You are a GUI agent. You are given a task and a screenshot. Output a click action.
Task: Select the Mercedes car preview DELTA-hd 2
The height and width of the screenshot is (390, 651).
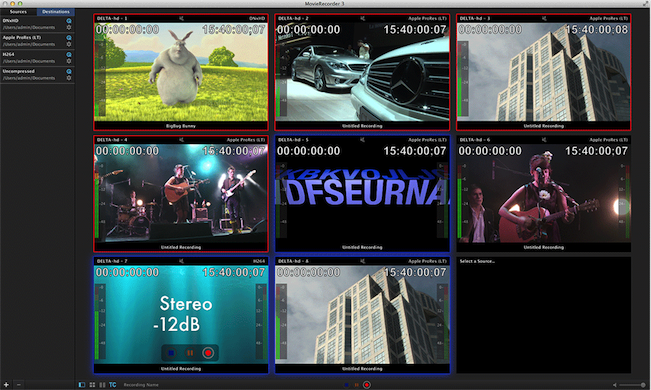[362, 72]
